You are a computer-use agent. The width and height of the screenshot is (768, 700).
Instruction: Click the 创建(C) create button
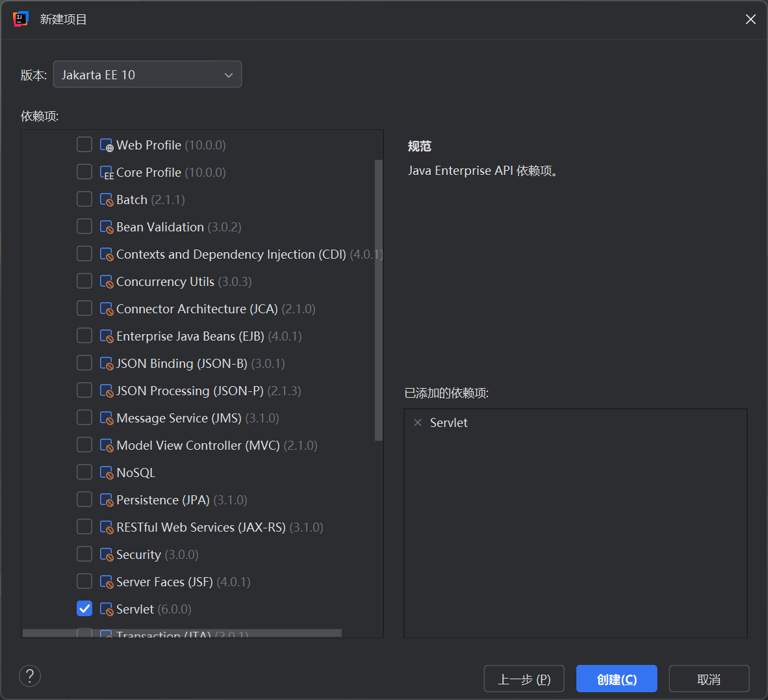tap(617, 679)
